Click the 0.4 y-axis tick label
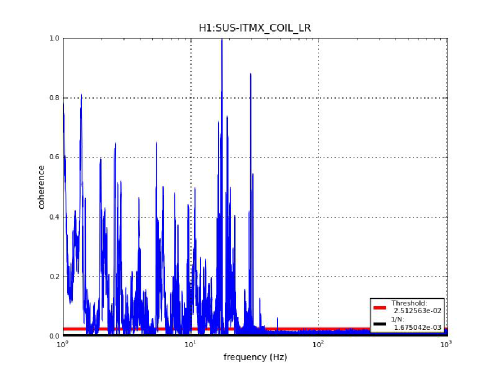Screen dimensions: 498x374 [54, 217]
